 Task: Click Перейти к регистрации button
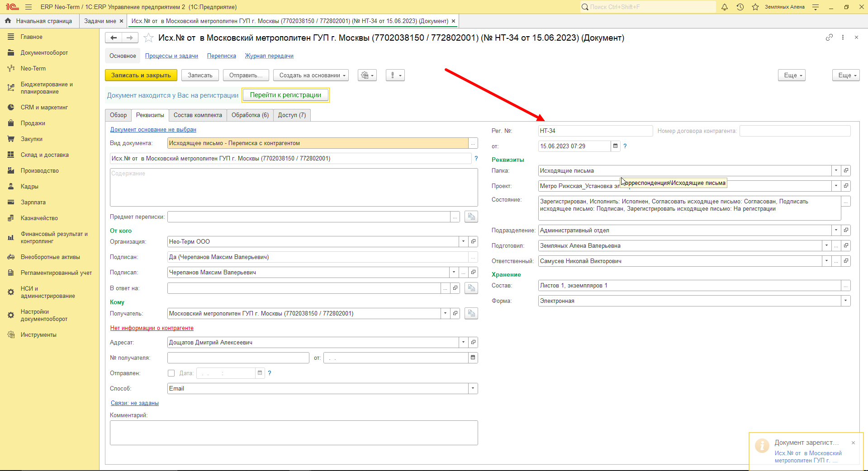(285, 95)
